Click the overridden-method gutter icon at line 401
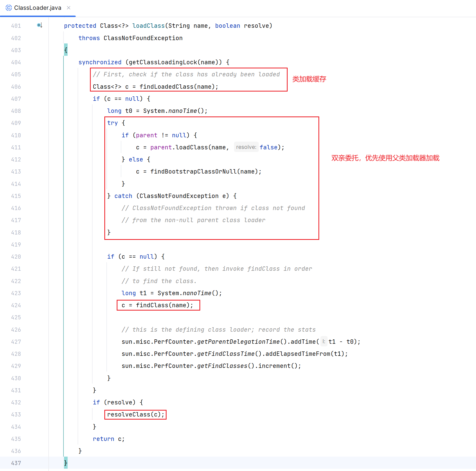Screen dimensions: 476x471 coord(39,25)
